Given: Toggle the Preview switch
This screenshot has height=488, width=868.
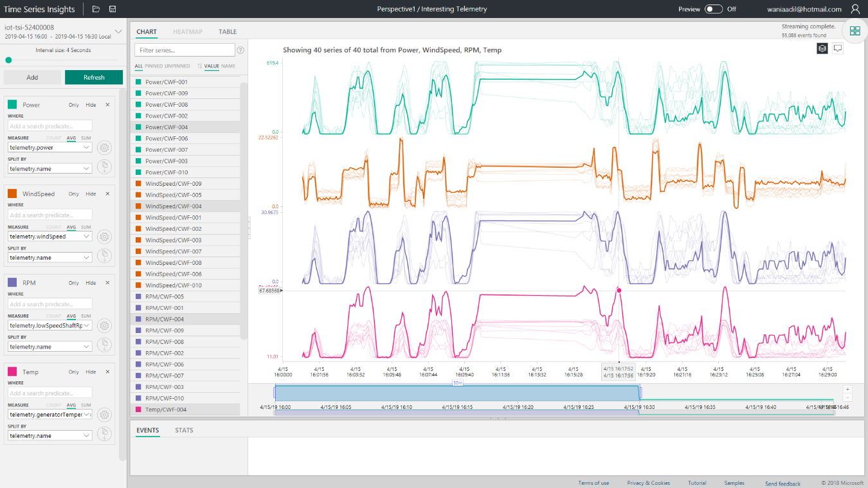Looking at the screenshot, I should (x=714, y=9).
